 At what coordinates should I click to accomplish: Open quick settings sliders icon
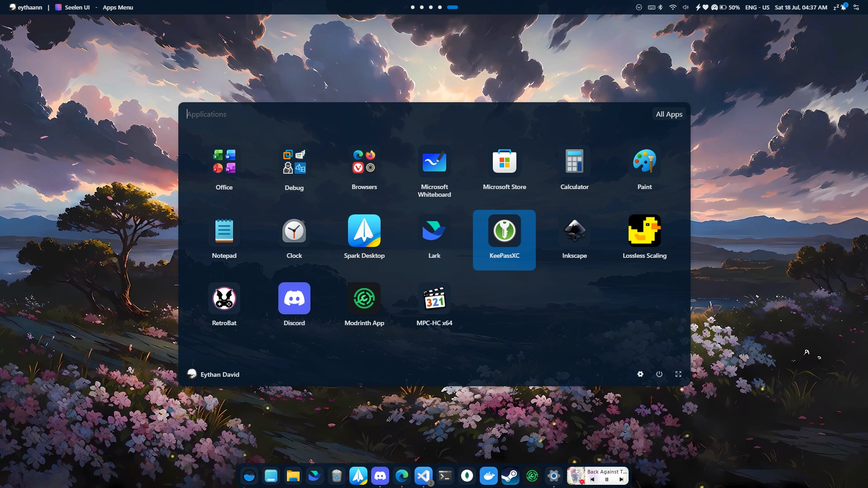click(856, 7)
